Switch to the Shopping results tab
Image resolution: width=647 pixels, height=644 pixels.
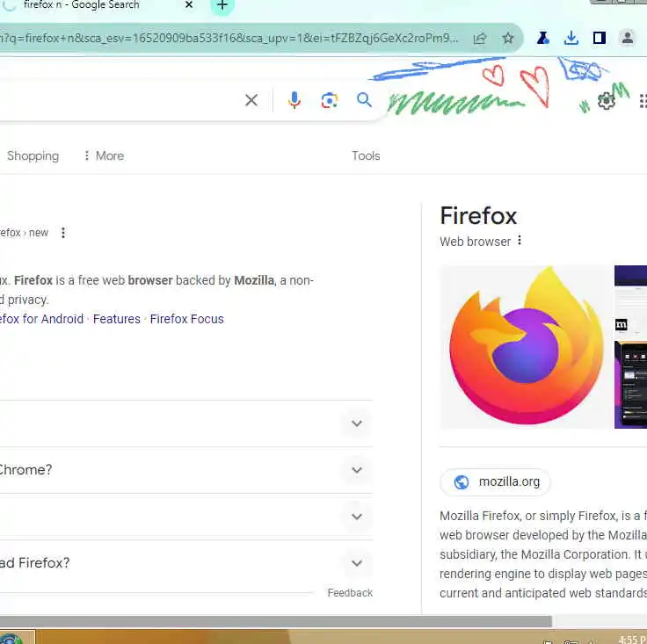[x=33, y=156]
